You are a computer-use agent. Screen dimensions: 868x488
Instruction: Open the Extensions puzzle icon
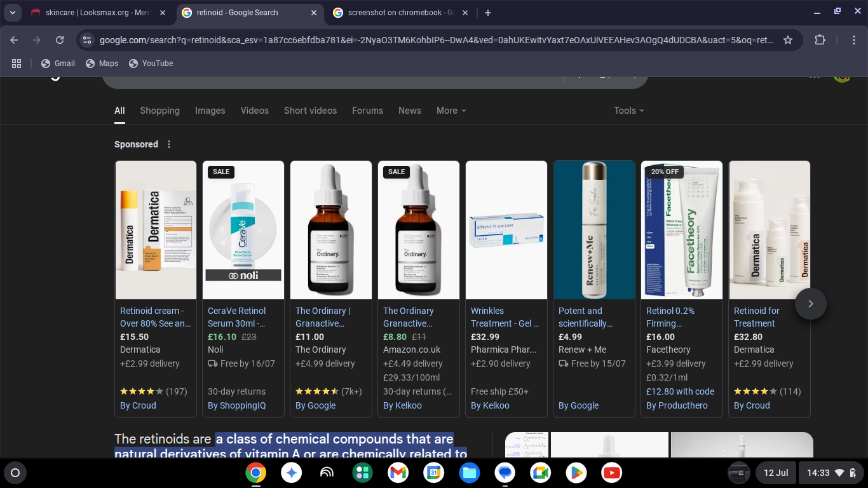click(820, 40)
